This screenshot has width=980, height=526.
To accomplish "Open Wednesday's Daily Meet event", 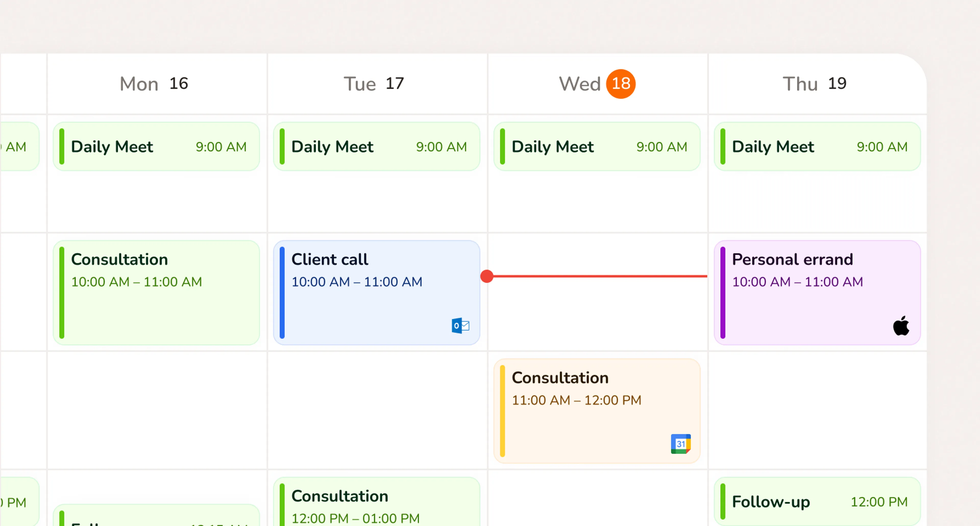I will 597,146.
